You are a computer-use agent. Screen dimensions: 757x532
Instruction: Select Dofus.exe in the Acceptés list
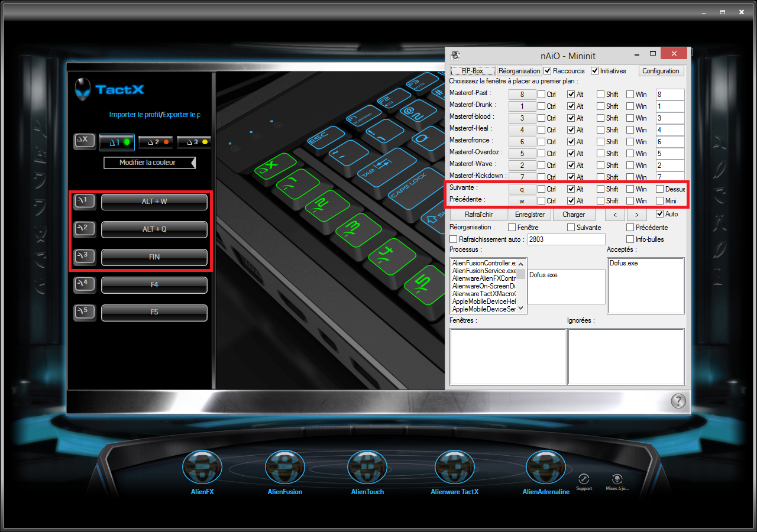[623, 263]
